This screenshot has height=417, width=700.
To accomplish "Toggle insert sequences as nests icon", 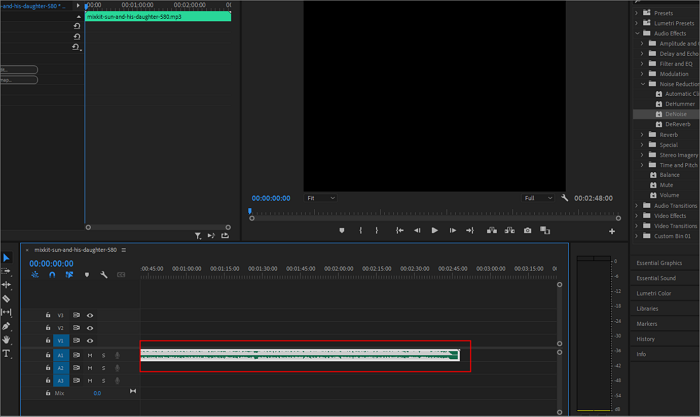I will click(x=35, y=275).
